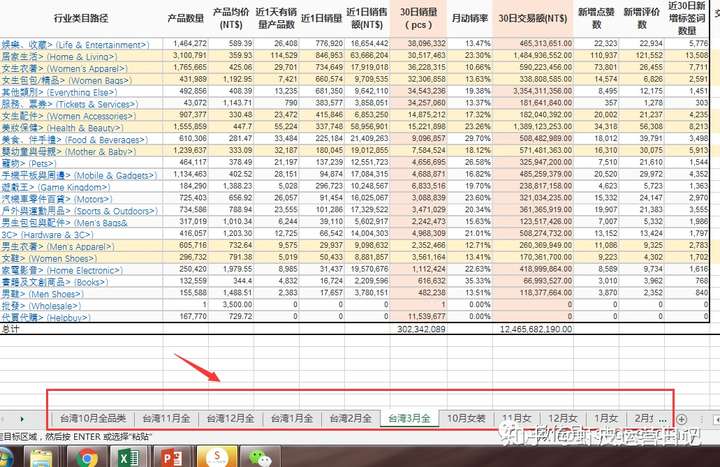Select 3,500.00 price in Wholesale row
This screenshot has height=467, width=720.
pyautogui.click(x=231, y=304)
